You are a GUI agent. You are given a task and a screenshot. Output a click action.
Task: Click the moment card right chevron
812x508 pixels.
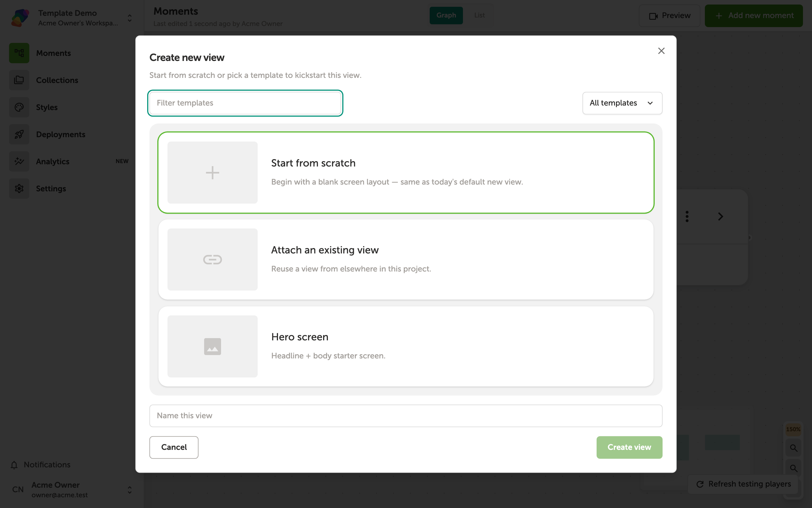click(720, 216)
